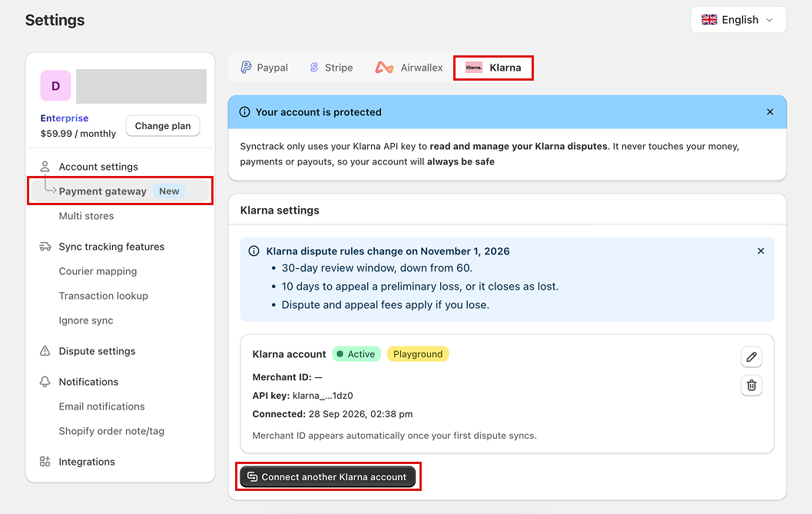Click the D avatar thumbnail
The image size is (812, 514).
click(x=55, y=86)
